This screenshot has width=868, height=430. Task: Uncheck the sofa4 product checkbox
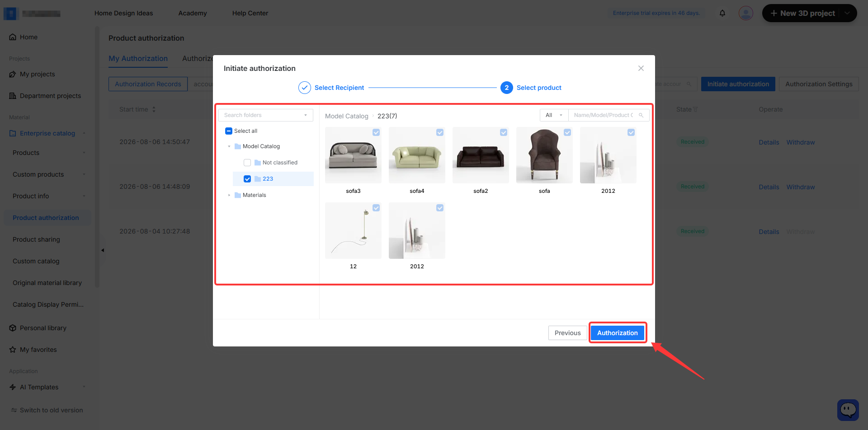[440, 132]
